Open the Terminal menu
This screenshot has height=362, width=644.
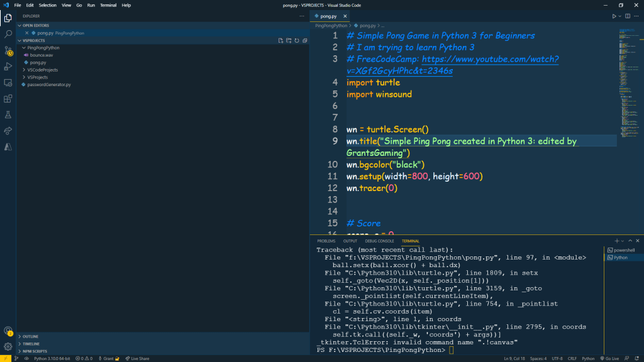click(108, 5)
